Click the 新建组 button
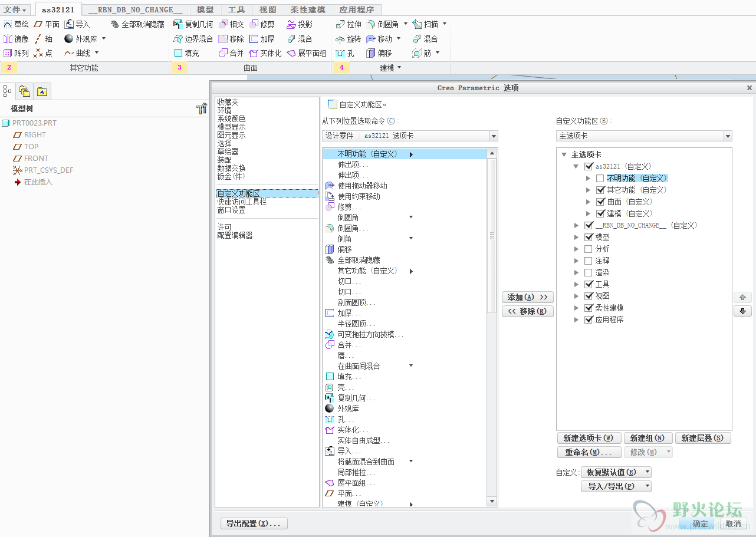This screenshot has height=537, width=756. [x=647, y=438]
